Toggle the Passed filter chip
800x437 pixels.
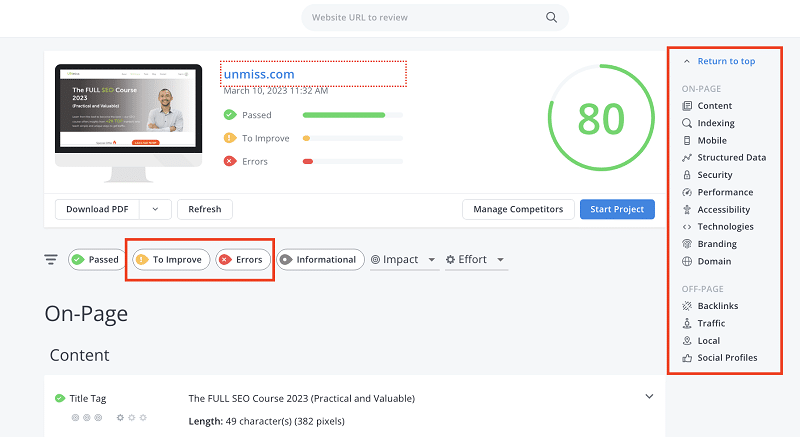(97, 260)
